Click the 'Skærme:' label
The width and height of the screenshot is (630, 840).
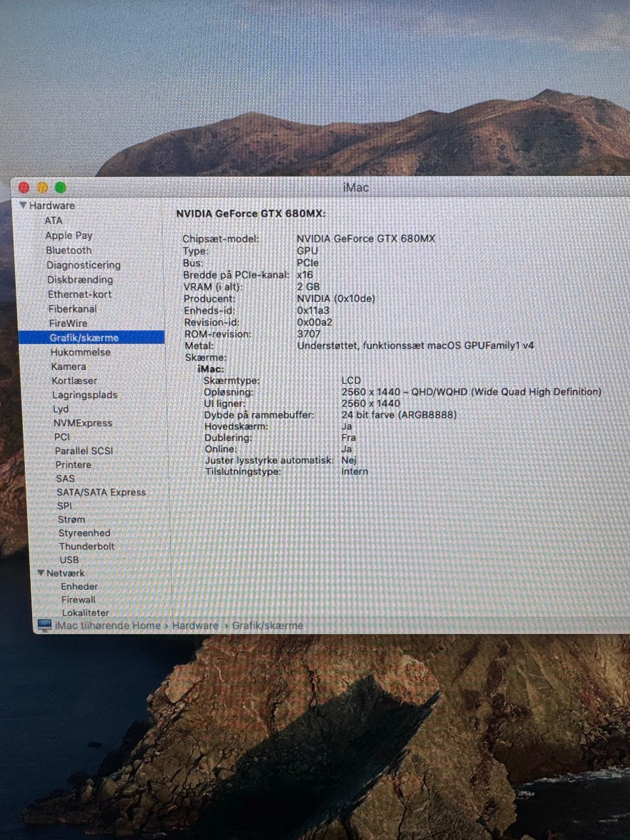205,358
